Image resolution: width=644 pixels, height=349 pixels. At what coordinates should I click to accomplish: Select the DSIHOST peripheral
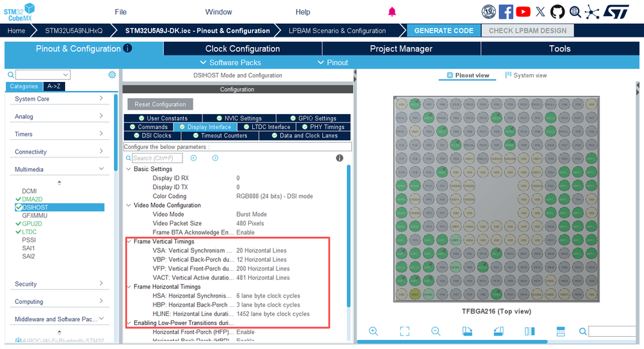[59, 207]
